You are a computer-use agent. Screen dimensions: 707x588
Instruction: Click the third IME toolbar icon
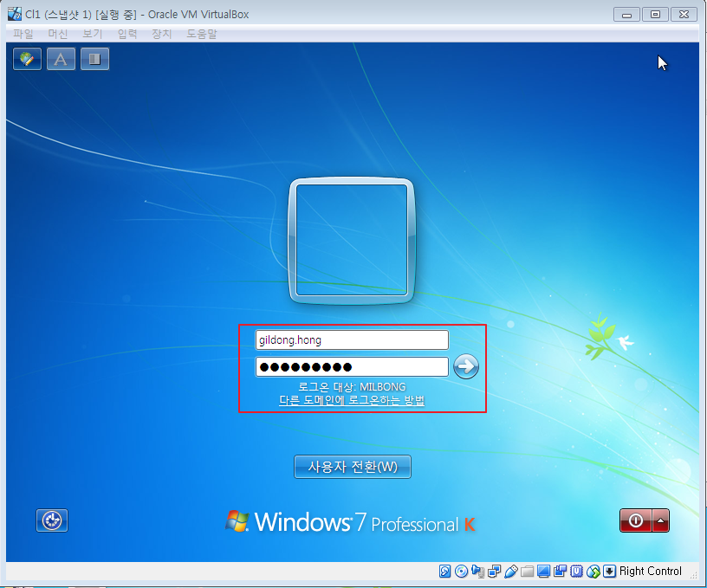click(94, 59)
